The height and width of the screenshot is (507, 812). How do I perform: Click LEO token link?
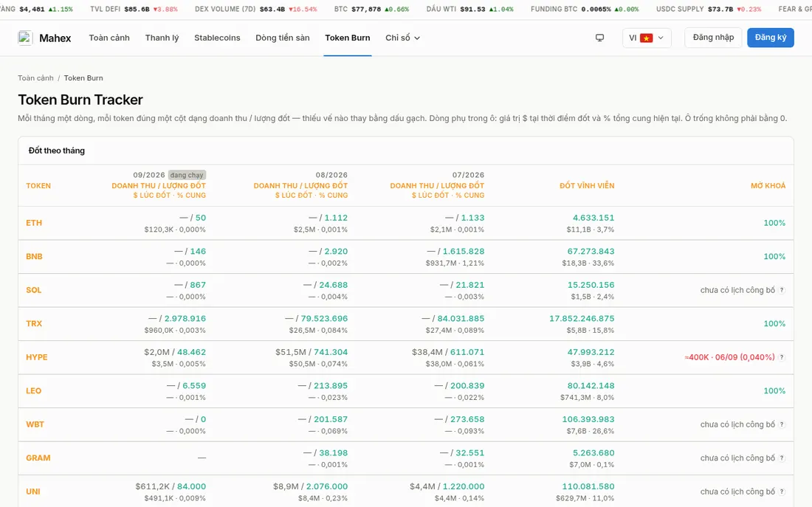click(34, 391)
